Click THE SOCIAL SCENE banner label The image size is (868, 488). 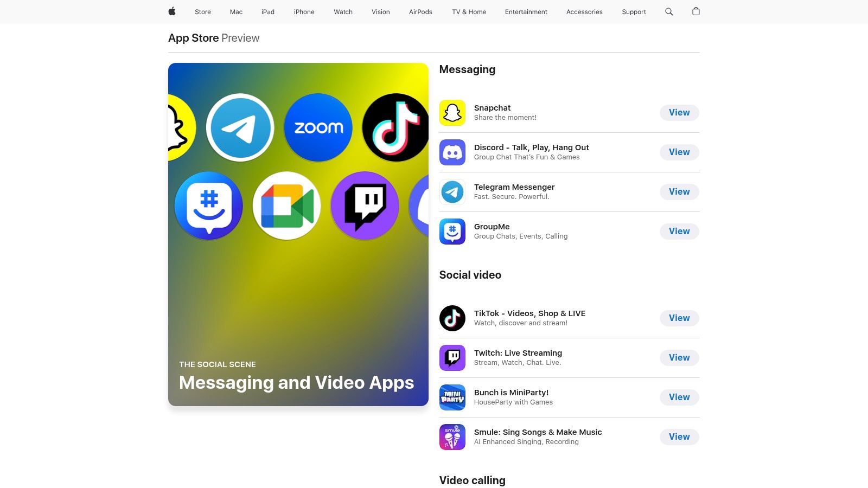(x=218, y=364)
